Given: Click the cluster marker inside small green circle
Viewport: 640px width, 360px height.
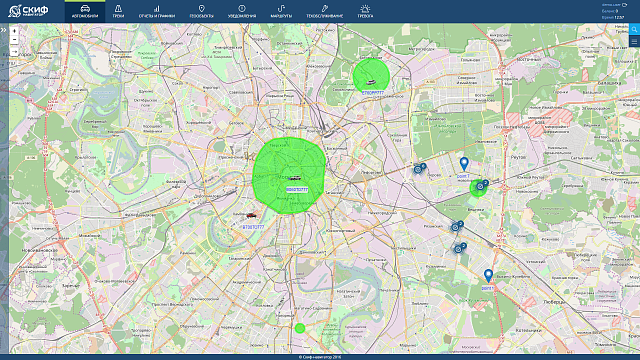Looking at the screenshot, I should pos(481,186).
